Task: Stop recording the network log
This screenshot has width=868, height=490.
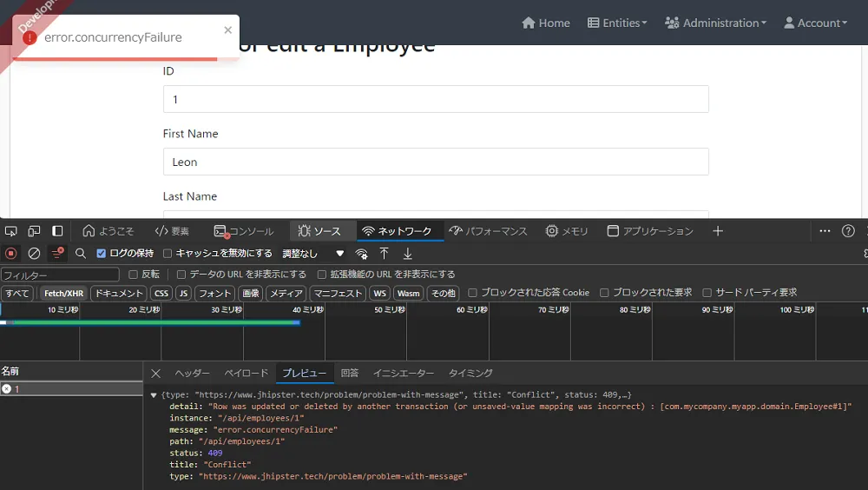Action: click(10, 254)
